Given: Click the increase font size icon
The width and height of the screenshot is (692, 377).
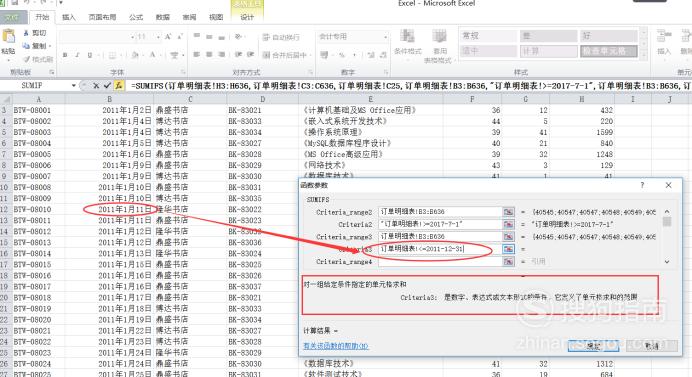Looking at the screenshot, I should click(x=168, y=37).
